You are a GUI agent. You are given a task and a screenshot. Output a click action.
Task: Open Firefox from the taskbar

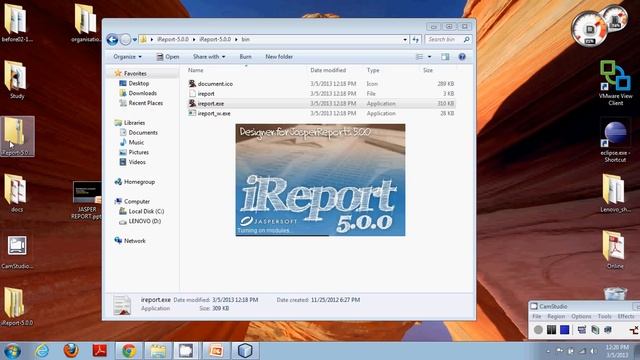point(71,351)
